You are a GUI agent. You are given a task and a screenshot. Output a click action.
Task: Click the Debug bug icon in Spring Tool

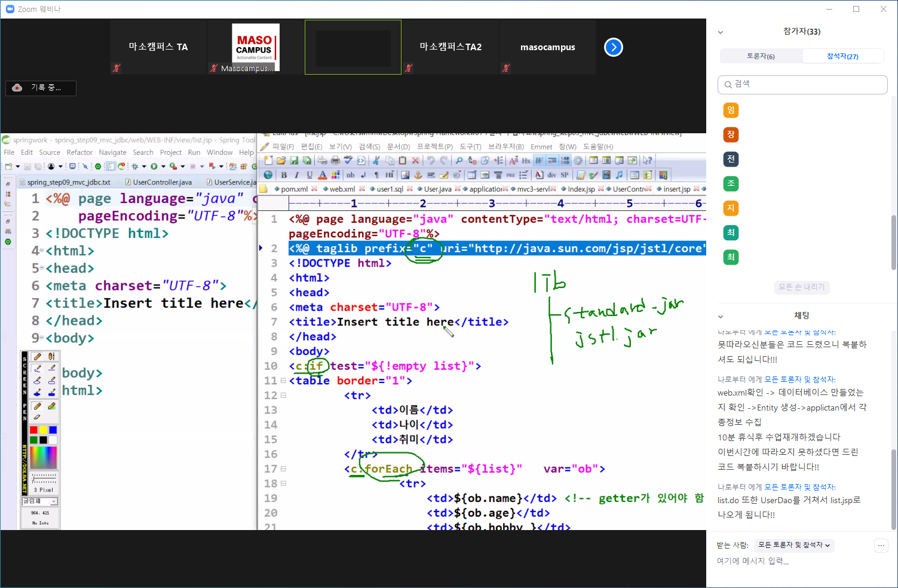[x=135, y=167]
